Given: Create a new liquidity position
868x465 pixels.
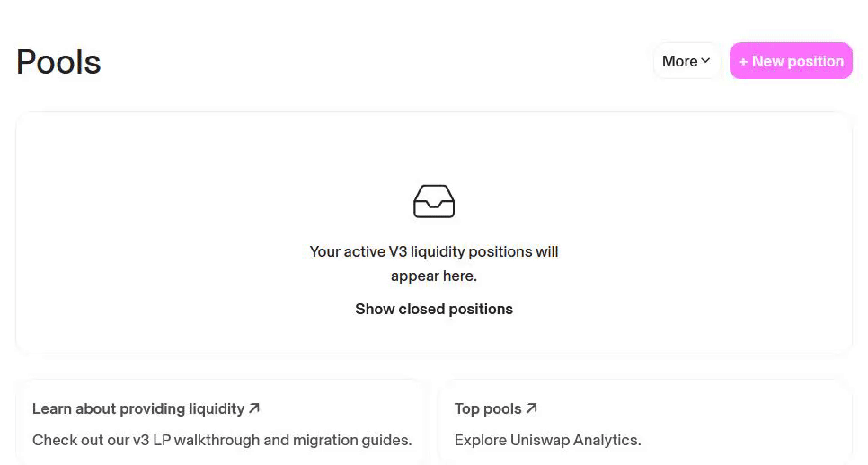Looking at the screenshot, I should pyautogui.click(x=791, y=61).
